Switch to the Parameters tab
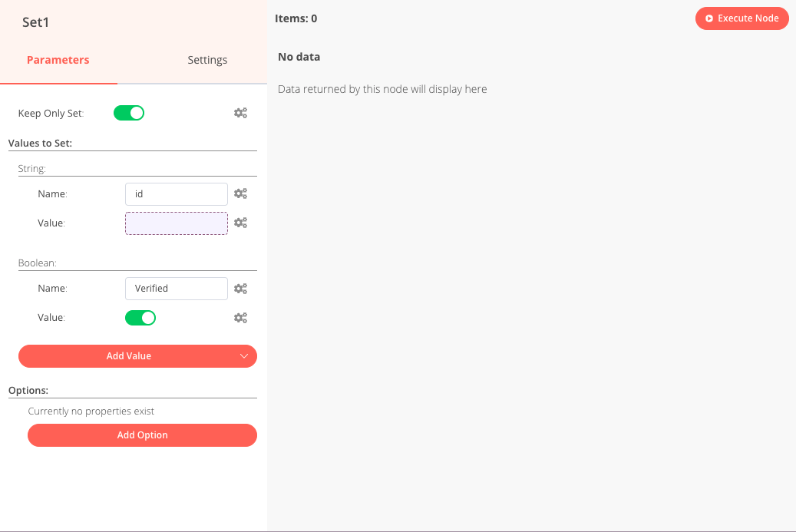The height and width of the screenshot is (532, 796). tap(58, 60)
